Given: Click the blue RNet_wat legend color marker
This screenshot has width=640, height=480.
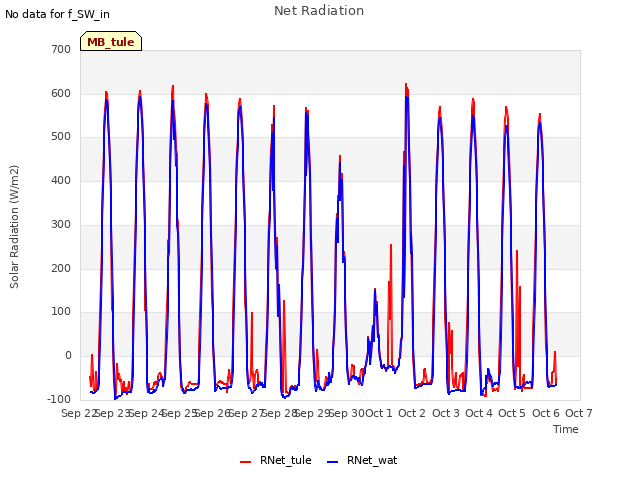Looking at the screenshot, I should click(x=333, y=462).
